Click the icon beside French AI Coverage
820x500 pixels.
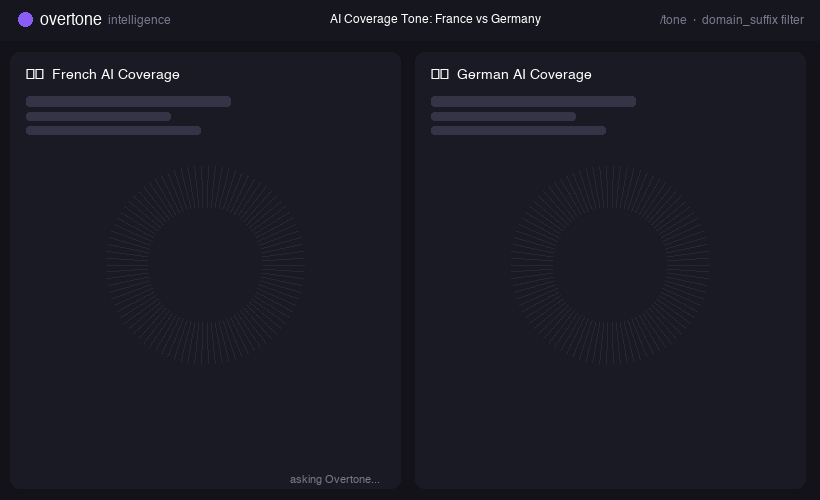tap(35, 74)
